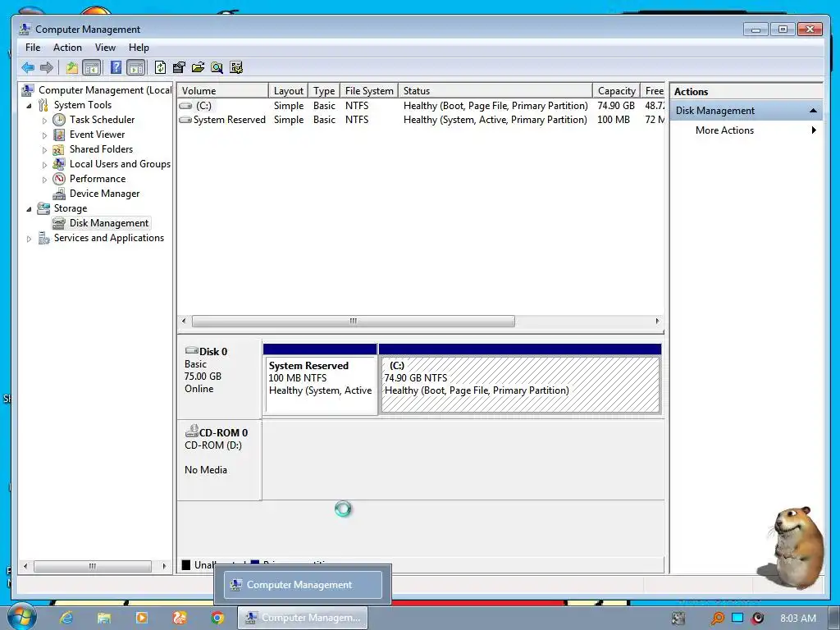Screen dimensions: 840x630
Task: Select the (C:) volume row in list
Action: coord(421,106)
